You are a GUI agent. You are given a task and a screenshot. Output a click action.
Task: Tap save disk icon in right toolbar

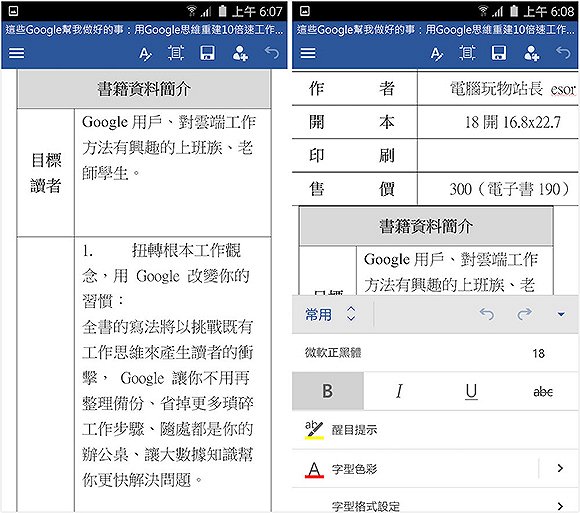[x=499, y=53]
